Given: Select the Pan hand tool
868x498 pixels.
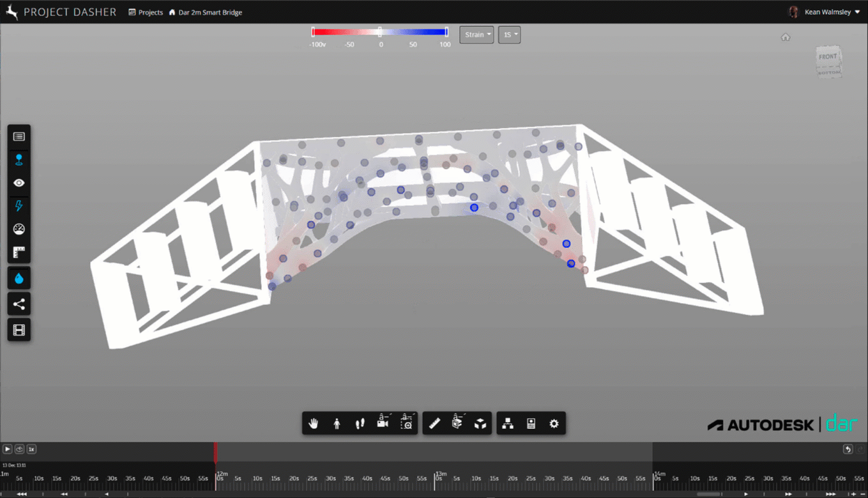Looking at the screenshot, I should pyautogui.click(x=314, y=423).
